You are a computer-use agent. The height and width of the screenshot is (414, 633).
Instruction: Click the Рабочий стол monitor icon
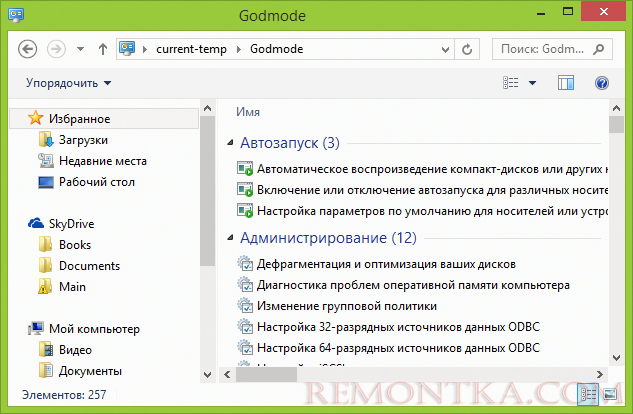(x=46, y=182)
